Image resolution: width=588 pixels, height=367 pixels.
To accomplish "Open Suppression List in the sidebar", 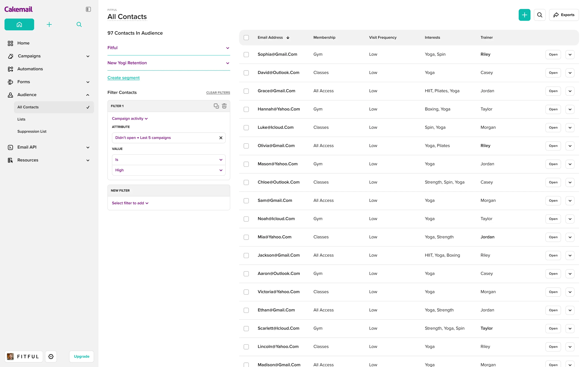I will coord(32,131).
